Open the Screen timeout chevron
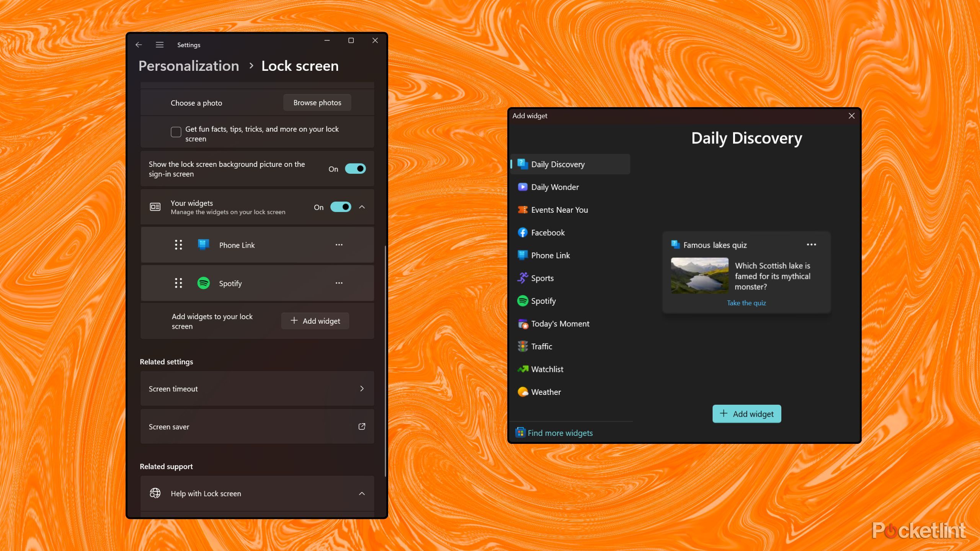The width and height of the screenshot is (980, 551). (362, 388)
